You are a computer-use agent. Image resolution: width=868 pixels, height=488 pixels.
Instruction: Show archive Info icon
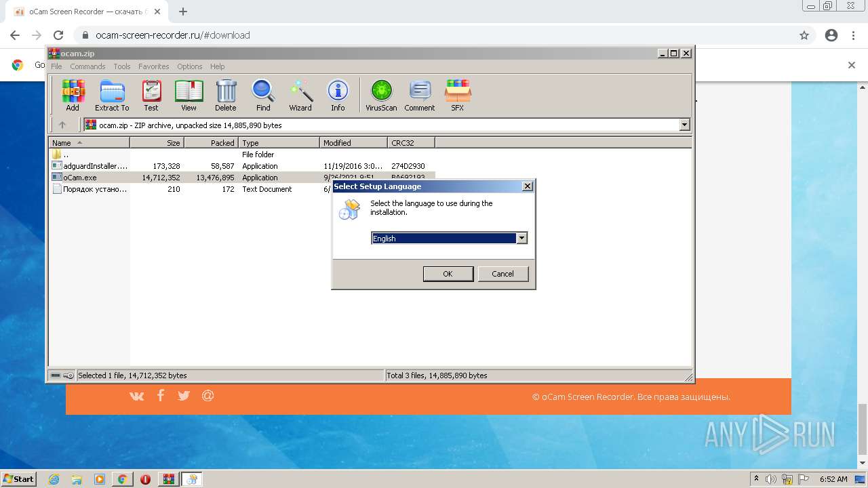[x=338, y=96]
